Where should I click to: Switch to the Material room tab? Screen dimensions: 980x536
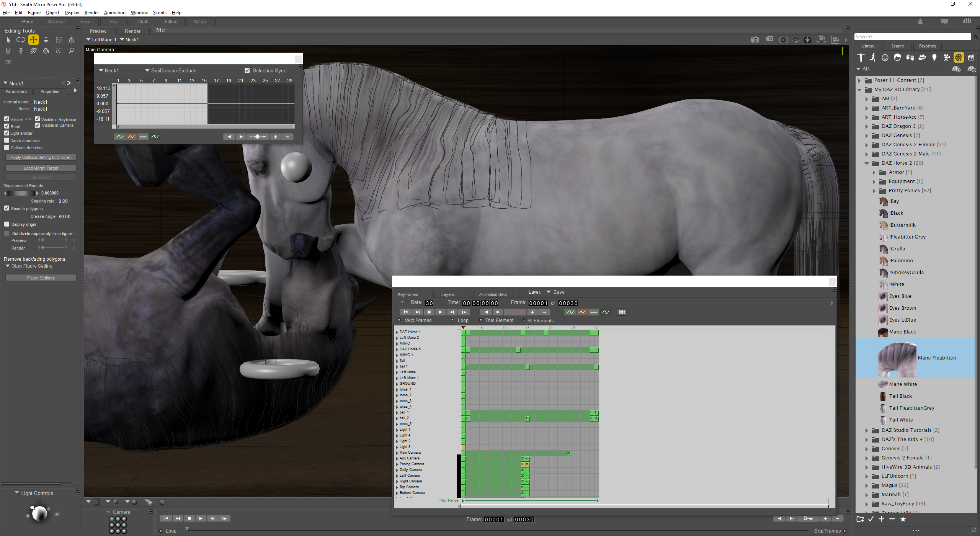pyautogui.click(x=56, y=22)
